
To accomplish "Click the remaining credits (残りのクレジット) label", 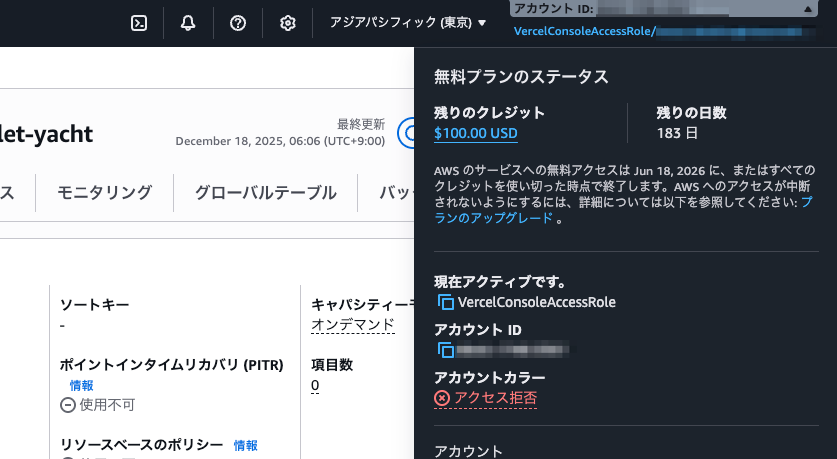I will tap(489, 113).
